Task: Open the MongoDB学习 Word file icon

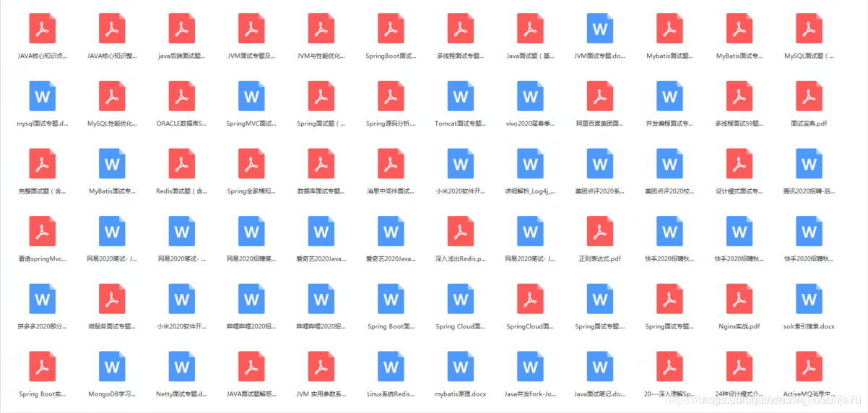Action: 112,367
